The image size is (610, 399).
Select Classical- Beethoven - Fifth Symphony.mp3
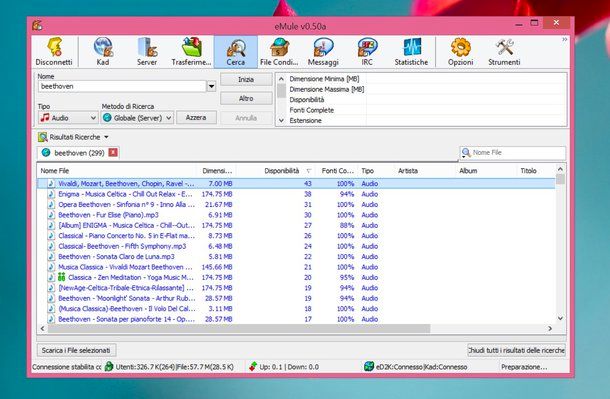(x=296, y=246)
